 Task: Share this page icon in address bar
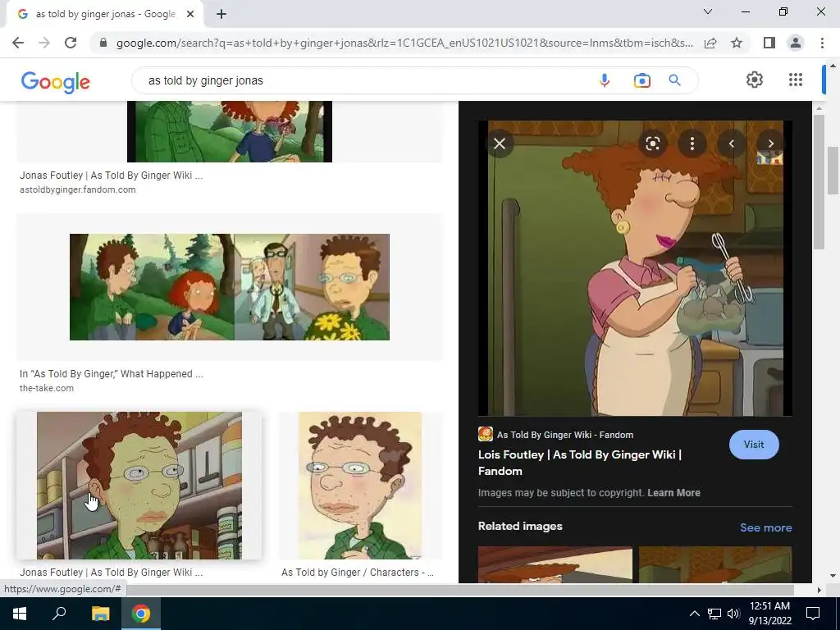coord(710,43)
